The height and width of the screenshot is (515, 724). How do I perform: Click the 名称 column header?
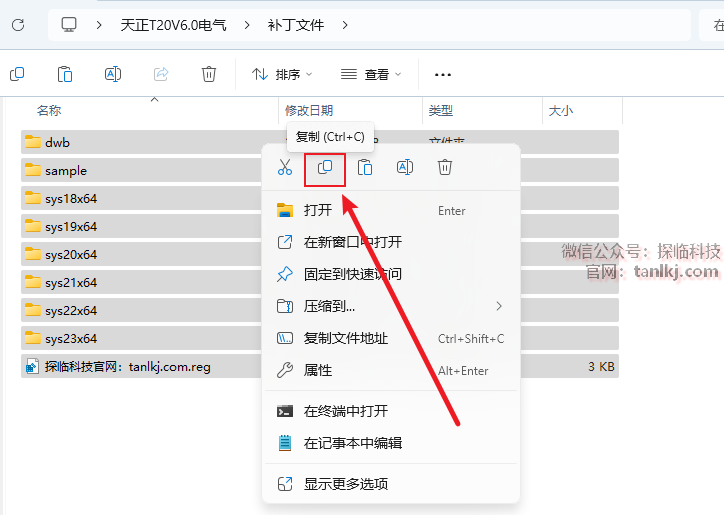pyautogui.click(x=49, y=110)
